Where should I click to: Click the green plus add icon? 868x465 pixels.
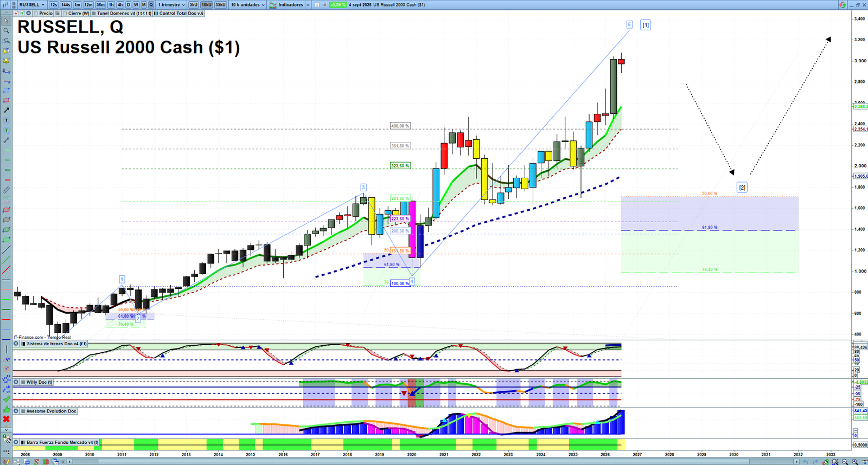pos(22,13)
